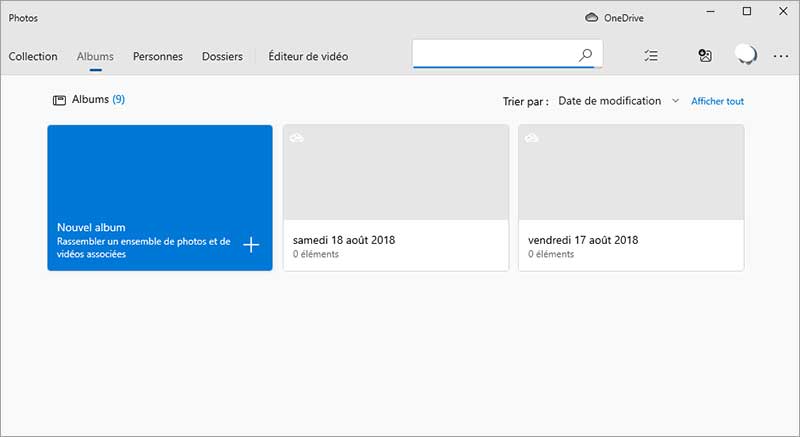Click the Albums icon beside the heading
The height and width of the screenshot is (437, 800).
(59, 100)
